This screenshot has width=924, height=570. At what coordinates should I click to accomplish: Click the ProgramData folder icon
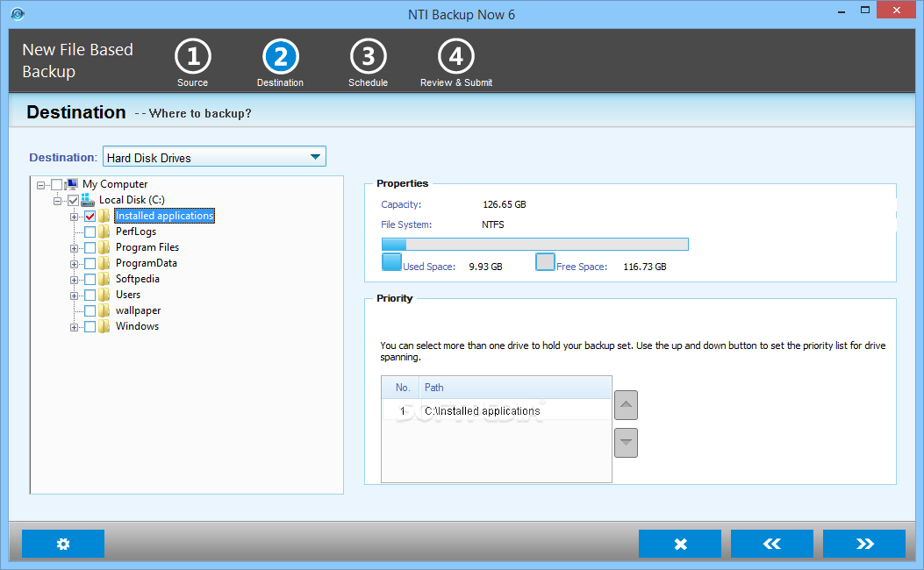coord(104,263)
